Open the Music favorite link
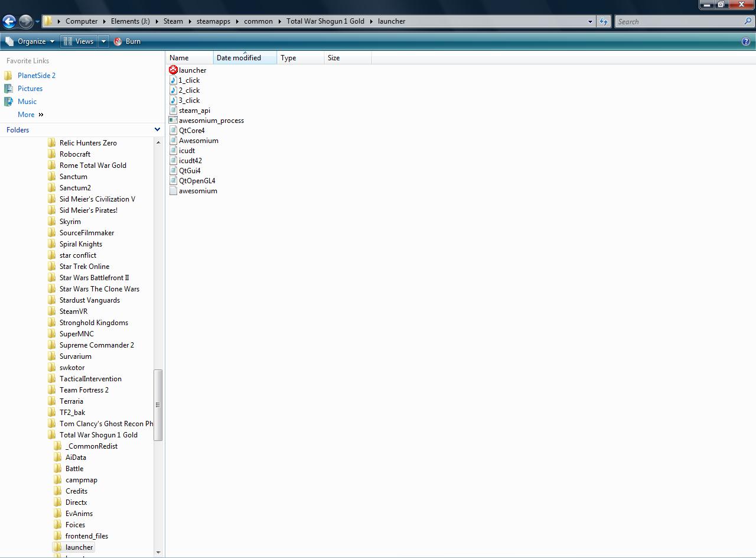This screenshot has height=558, width=756. [27, 102]
